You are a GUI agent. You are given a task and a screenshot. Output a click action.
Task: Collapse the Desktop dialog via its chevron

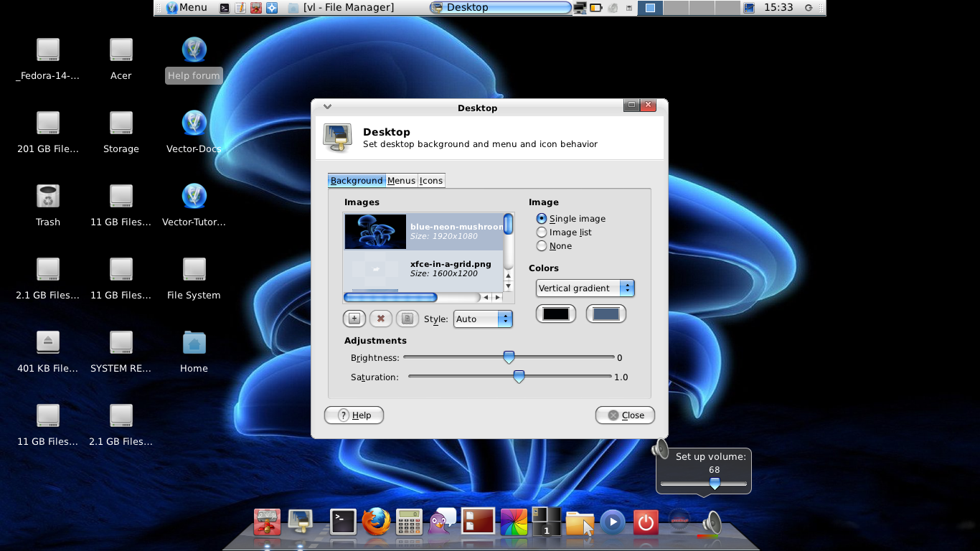(326, 105)
